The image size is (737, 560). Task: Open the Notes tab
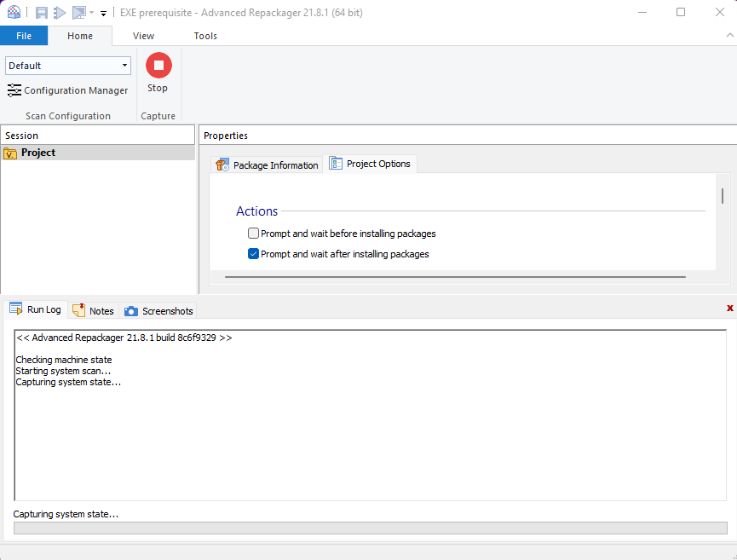point(94,311)
